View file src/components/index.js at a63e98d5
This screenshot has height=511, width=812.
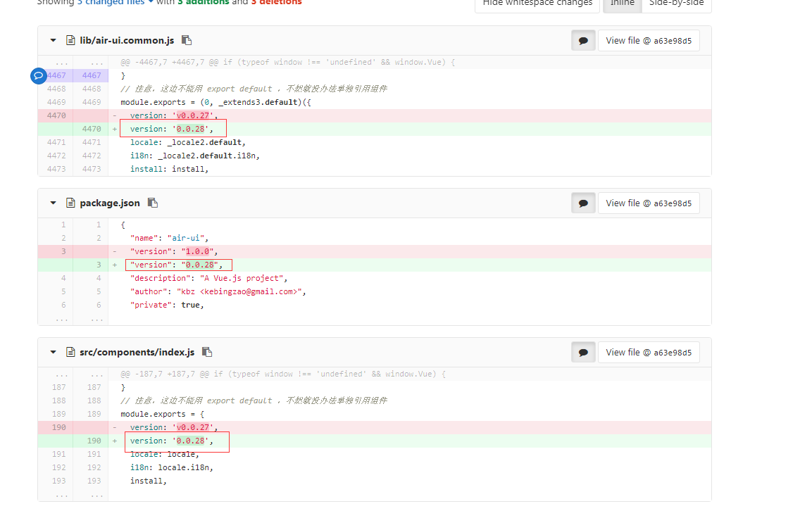coord(649,352)
